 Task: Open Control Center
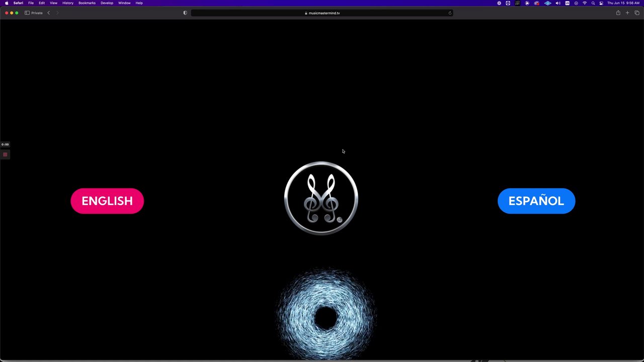pos(601,3)
